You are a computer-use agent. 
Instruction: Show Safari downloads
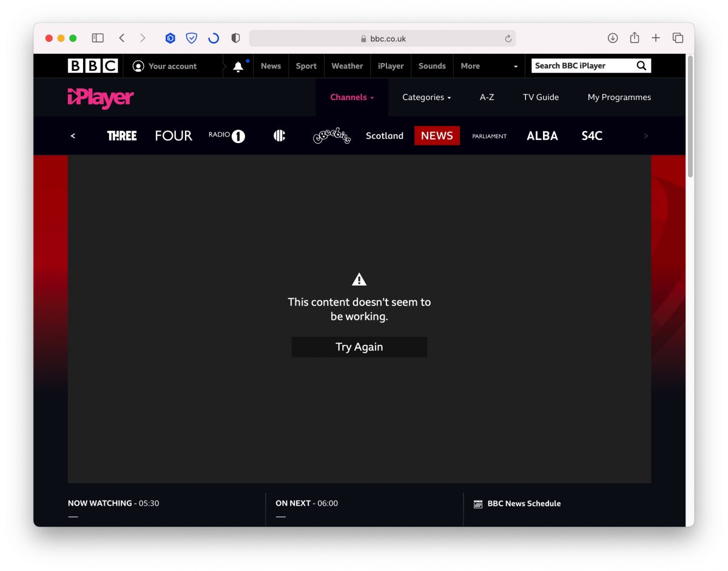pos(613,38)
